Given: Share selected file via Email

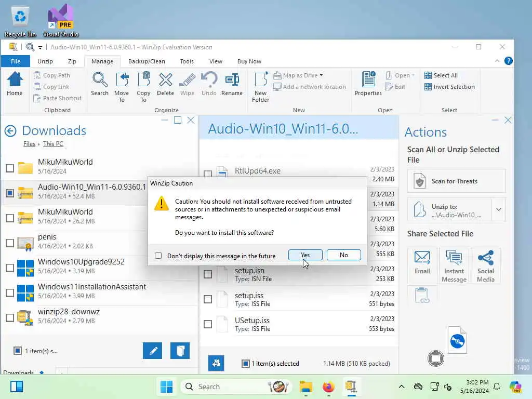Looking at the screenshot, I should tap(422, 265).
